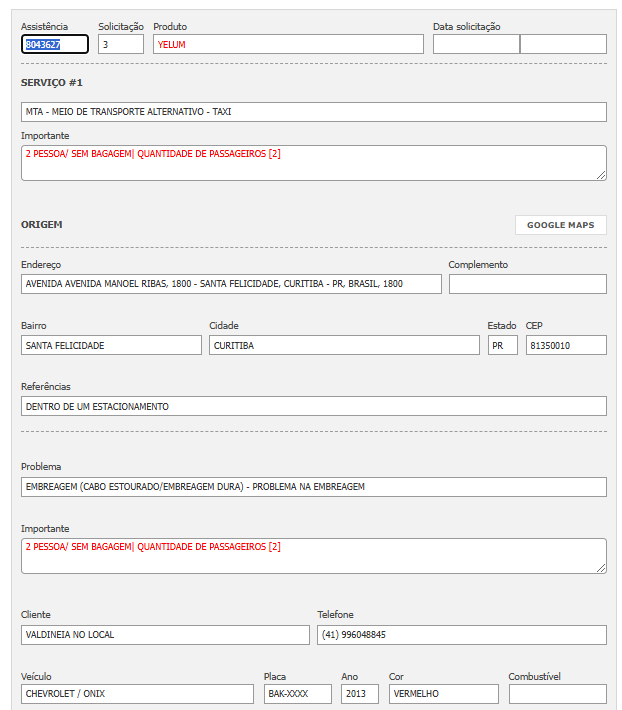Click the Cidade field with Curitiba
Screen dimensions: 622x710
tap(344, 345)
